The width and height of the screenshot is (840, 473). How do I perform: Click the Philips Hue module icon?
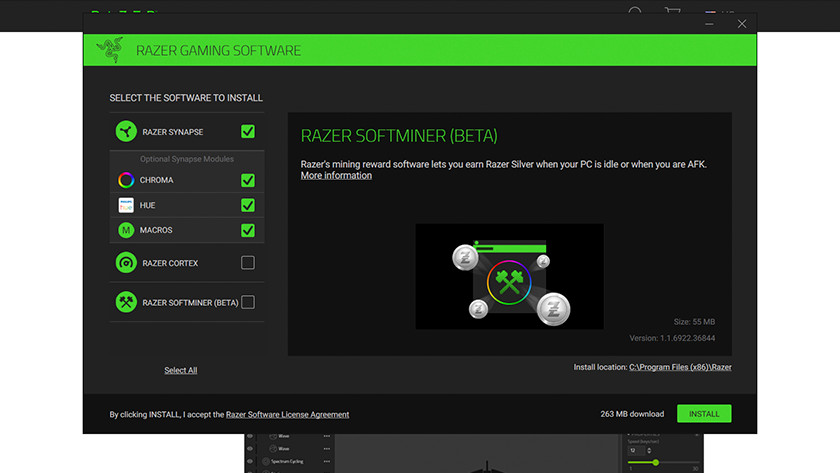[x=126, y=205]
